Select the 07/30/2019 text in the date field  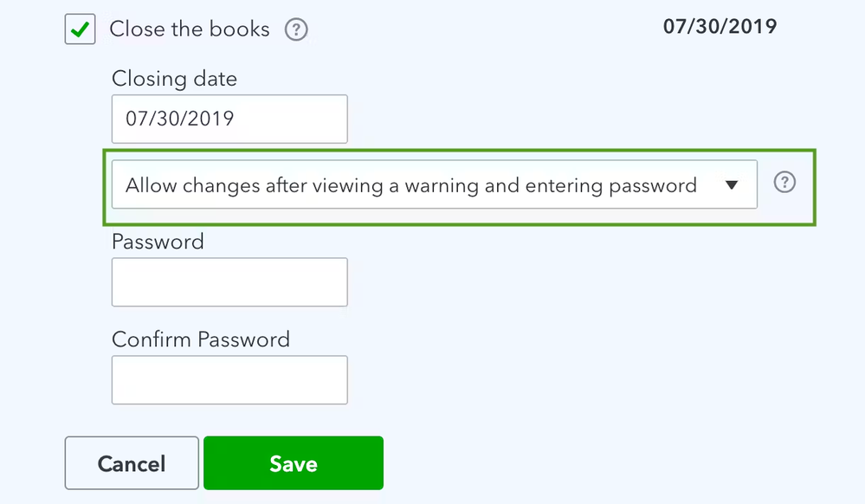coord(180,119)
